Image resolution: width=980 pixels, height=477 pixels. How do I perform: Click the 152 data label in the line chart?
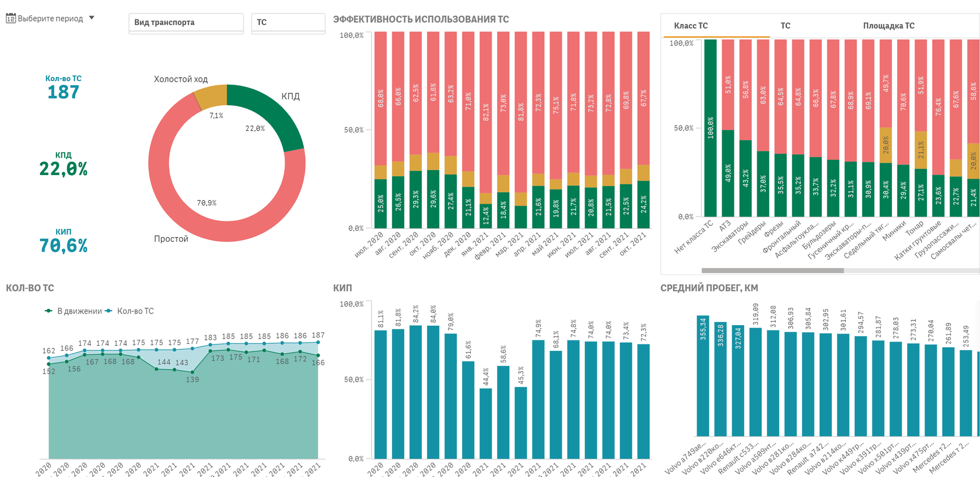49,372
